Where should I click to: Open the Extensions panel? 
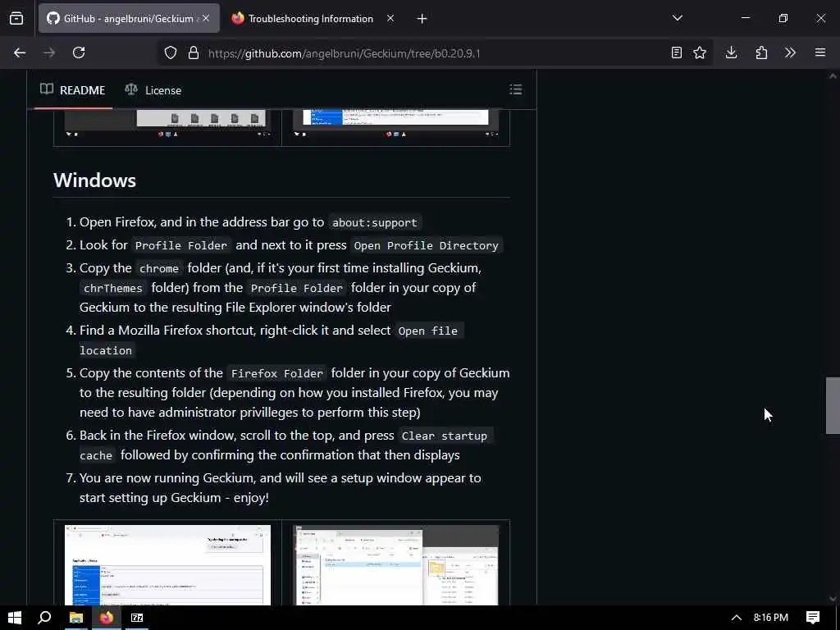coord(761,52)
